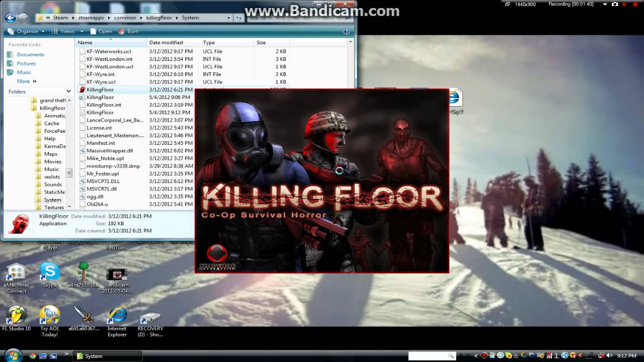
Task: Sort files by the Type column header
Action: coord(227,43)
